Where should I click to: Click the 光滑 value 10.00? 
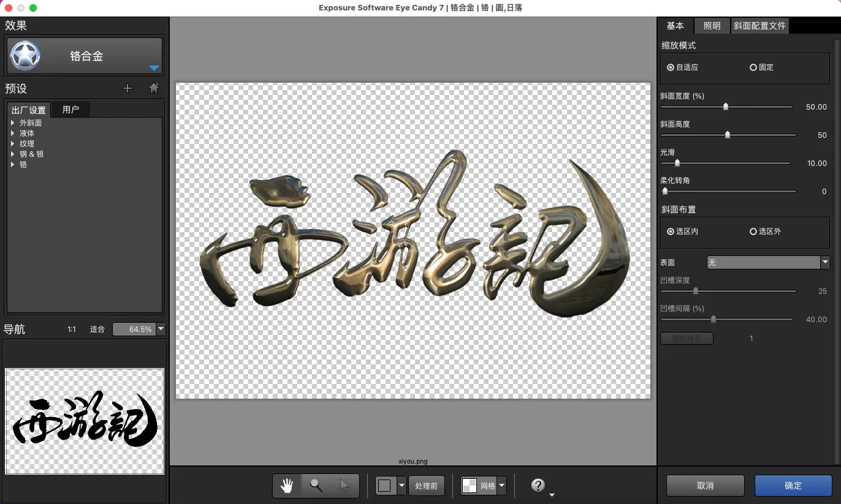(x=817, y=164)
